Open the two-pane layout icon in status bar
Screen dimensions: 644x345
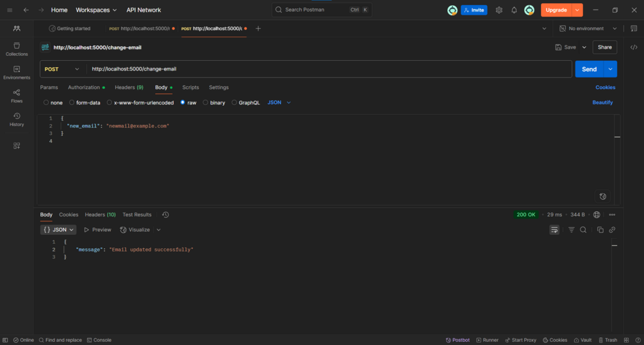[626, 340]
